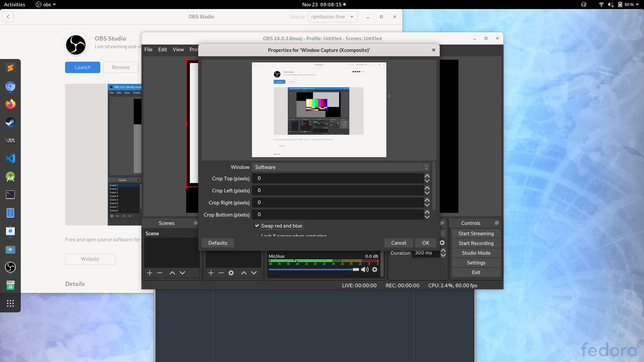Viewport: 644px width, 362px height.
Task: Add a new source with plus icon
Action: coord(211,273)
